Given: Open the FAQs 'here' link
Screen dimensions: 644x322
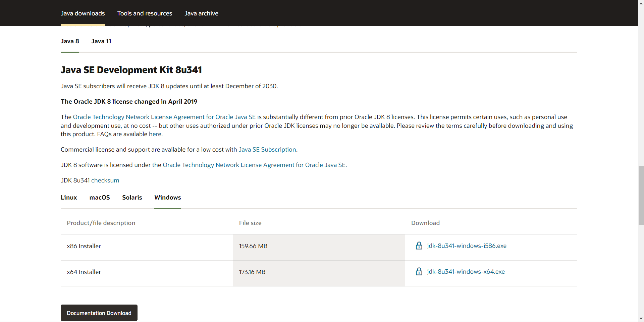Looking at the screenshot, I should 155,134.
